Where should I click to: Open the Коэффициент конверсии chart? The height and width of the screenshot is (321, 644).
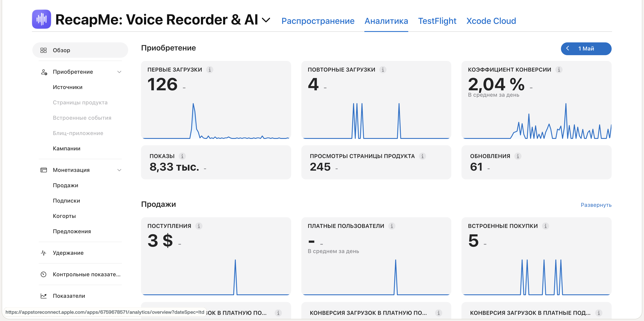pos(536,121)
